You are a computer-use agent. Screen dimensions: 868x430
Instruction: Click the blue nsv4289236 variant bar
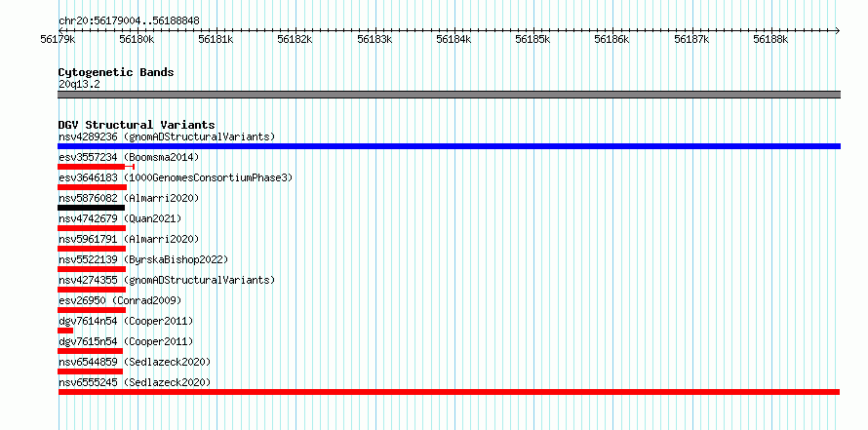click(x=449, y=146)
